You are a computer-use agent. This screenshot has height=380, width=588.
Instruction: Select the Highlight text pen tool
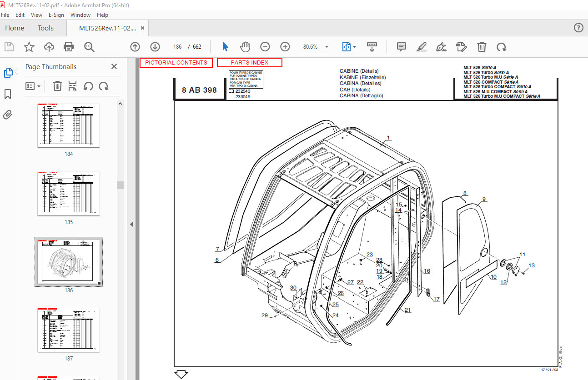tap(422, 47)
